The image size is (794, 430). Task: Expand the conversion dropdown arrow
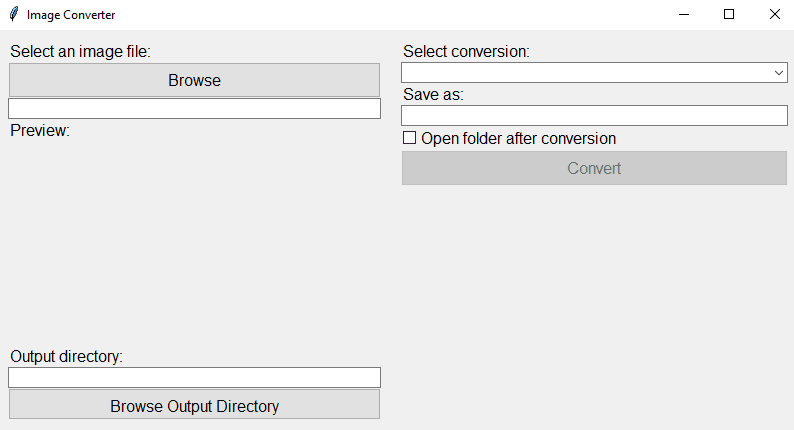(x=779, y=73)
